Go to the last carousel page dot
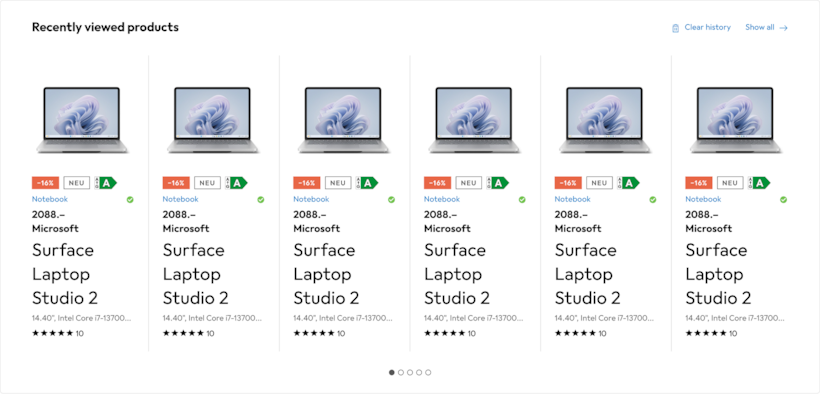Screen dimensions: 820x394 click(x=428, y=373)
